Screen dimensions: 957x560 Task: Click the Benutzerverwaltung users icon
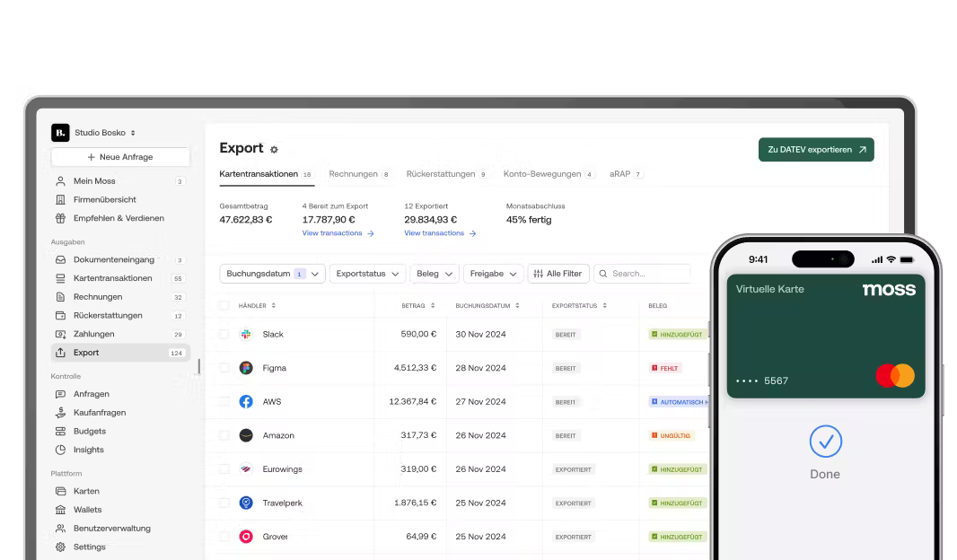click(x=60, y=529)
